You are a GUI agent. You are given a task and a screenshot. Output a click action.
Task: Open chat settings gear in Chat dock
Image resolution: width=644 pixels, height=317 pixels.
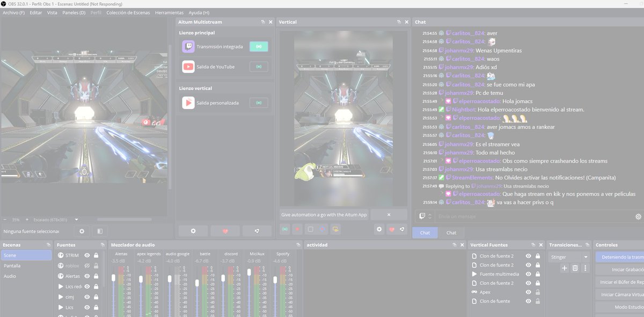pyautogui.click(x=638, y=217)
